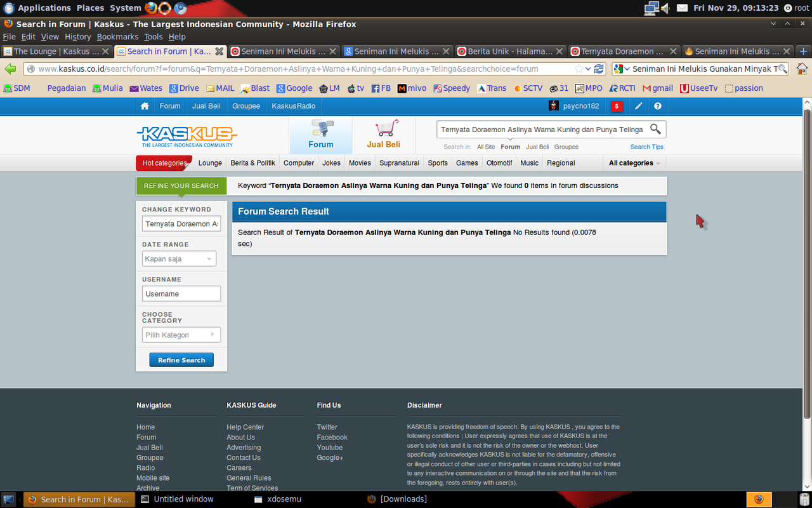Open the Supranatural category

(x=400, y=163)
